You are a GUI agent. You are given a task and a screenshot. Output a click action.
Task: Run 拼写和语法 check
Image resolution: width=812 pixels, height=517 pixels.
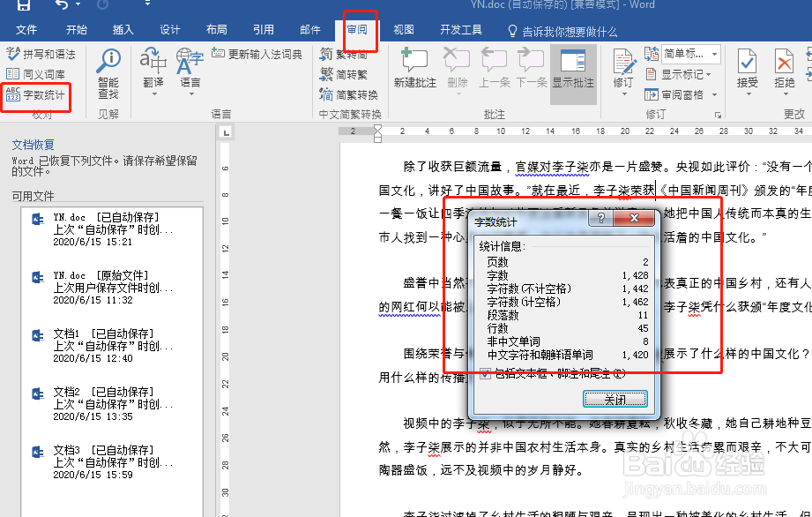click(x=41, y=54)
